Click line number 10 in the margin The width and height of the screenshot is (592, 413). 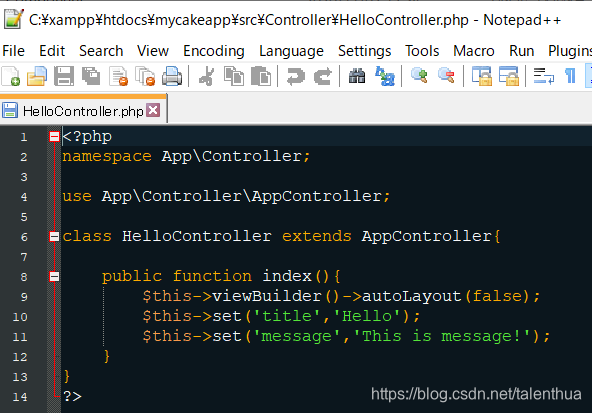click(x=20, y=316)
